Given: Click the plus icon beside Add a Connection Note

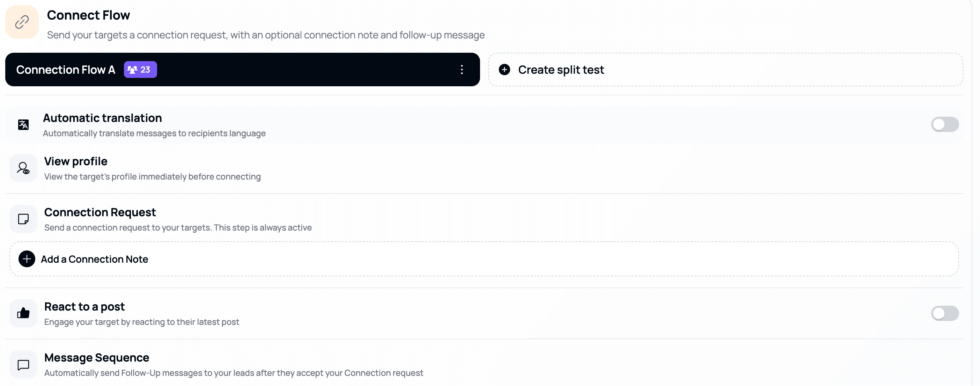Looking at the screenshot, I should pos(27,259).
